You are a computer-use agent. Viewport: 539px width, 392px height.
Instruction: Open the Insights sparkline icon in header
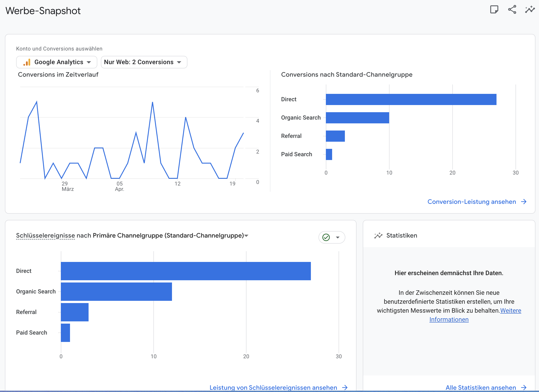click(x=530, y=9)
